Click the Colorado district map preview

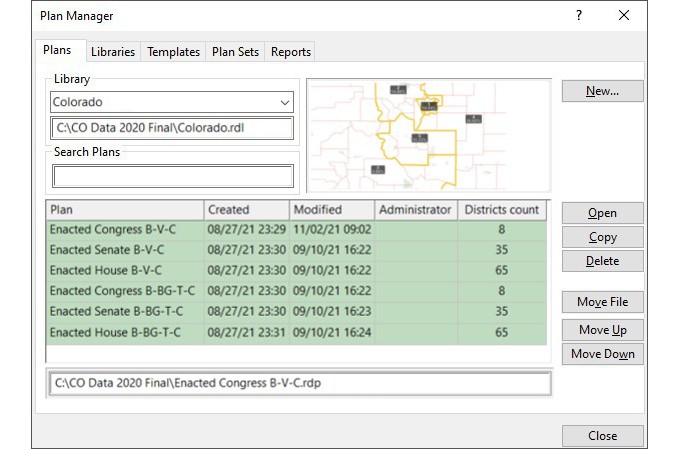pos(428,135)
